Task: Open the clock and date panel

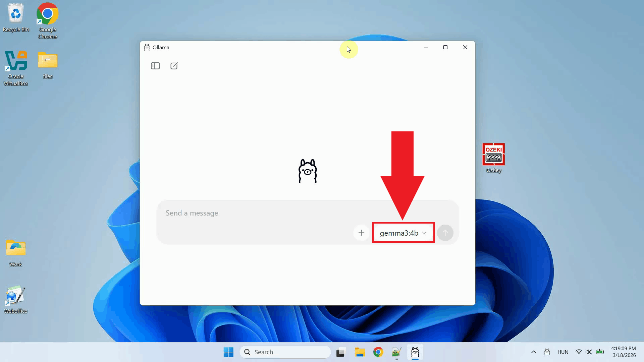Action: point(624,352)
